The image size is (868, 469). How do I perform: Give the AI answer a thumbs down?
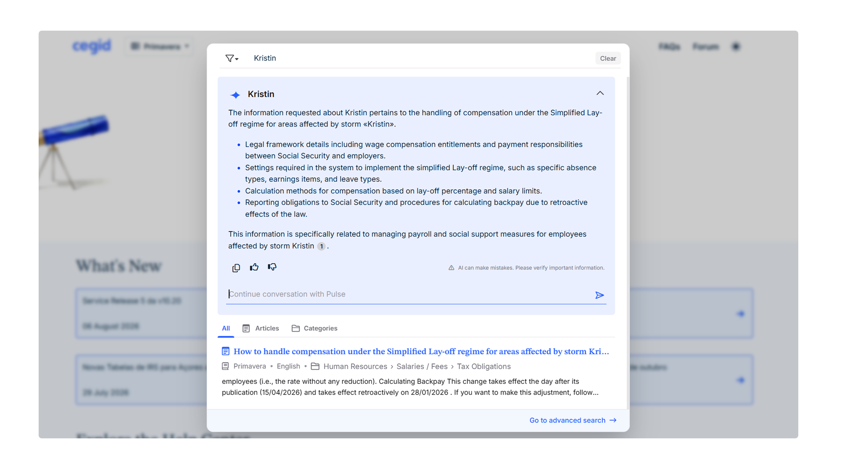click(272, 267)
